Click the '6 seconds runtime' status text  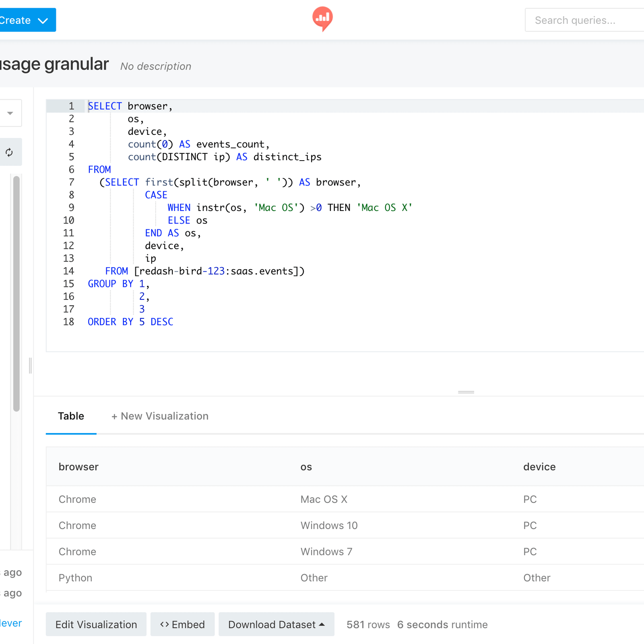coord(442,625)
